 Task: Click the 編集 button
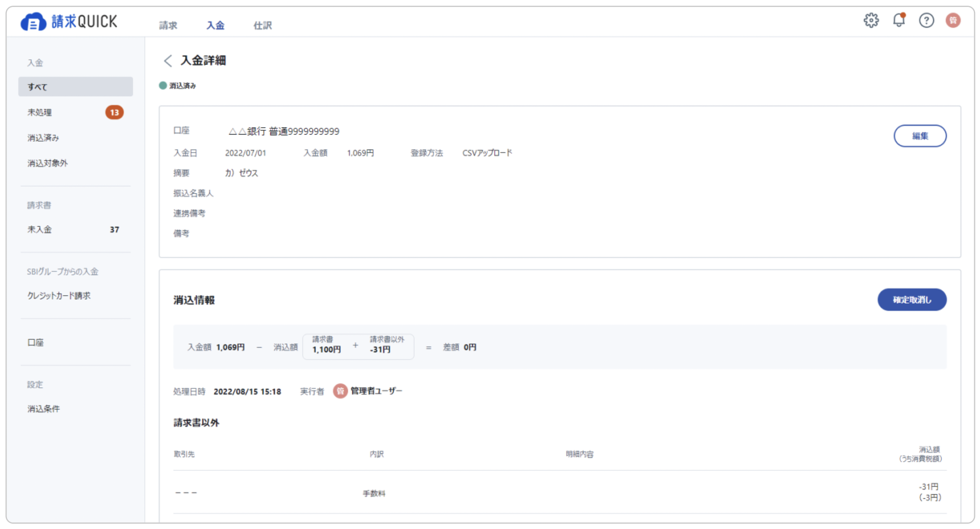click(x=920, y=136)
